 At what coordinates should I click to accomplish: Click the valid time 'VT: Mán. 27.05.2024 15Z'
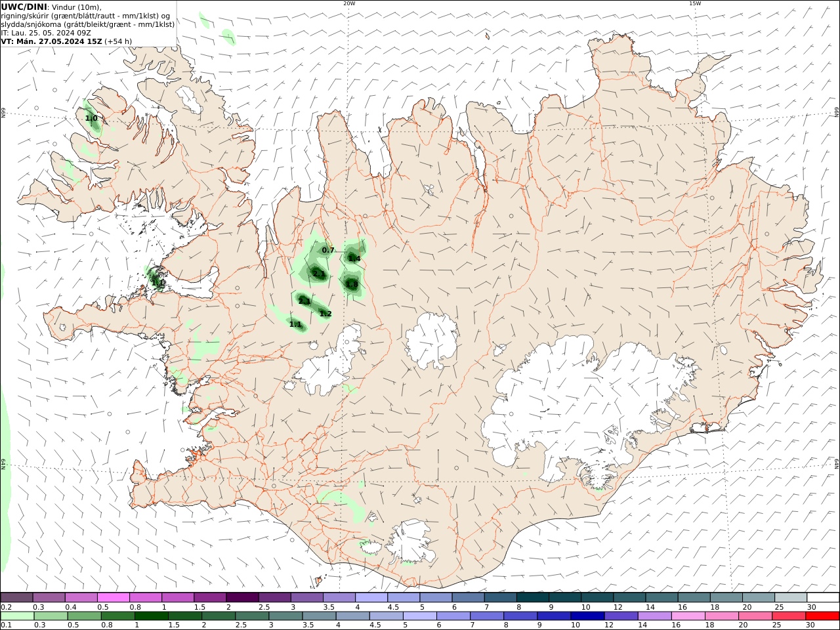point(52,41)
